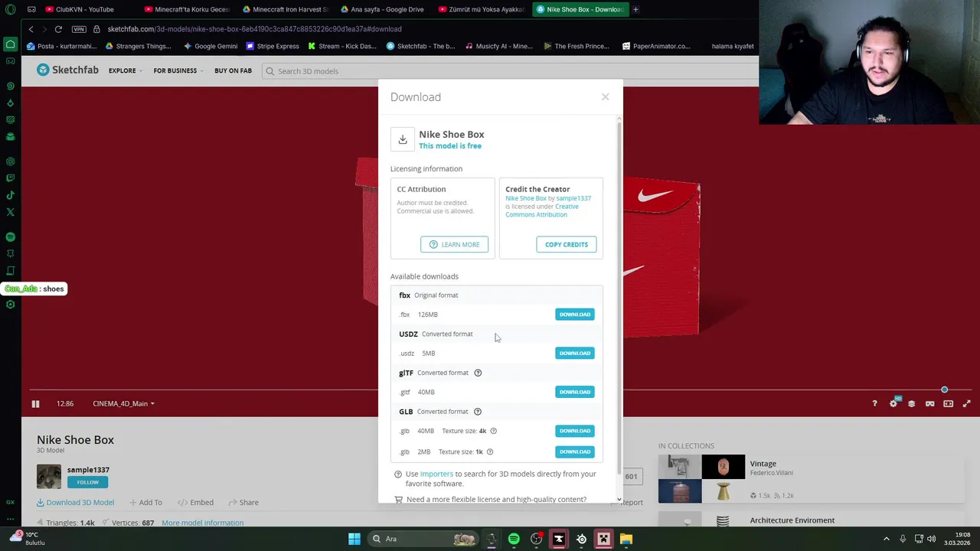Follow the creator sample1337
The width and height of the screenshot is (980, 551).
coord(87,482)
